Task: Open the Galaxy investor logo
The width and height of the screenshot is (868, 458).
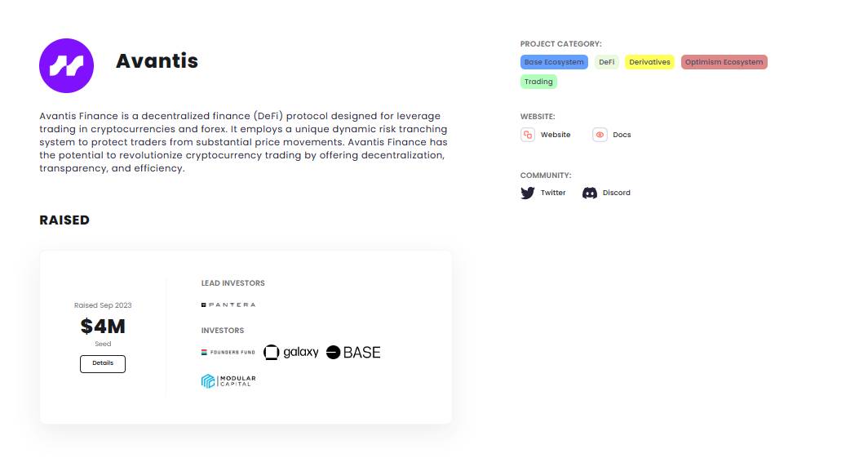Action: (x=291, y=352)
